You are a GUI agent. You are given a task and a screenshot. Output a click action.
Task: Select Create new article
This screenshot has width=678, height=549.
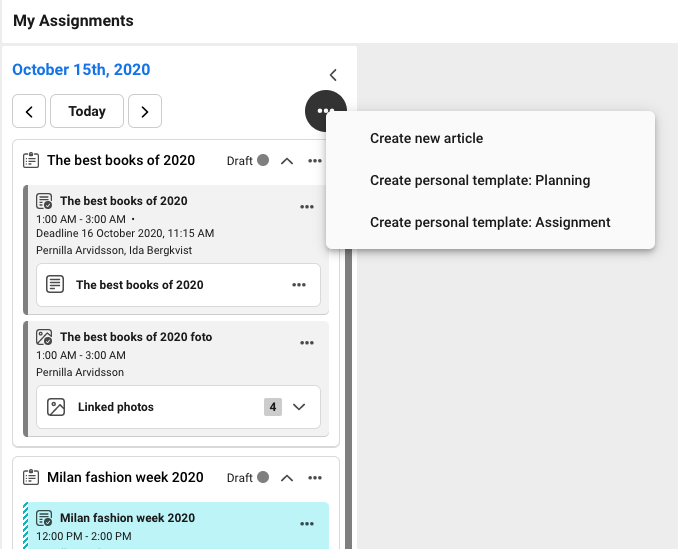(x=426, y=138)
